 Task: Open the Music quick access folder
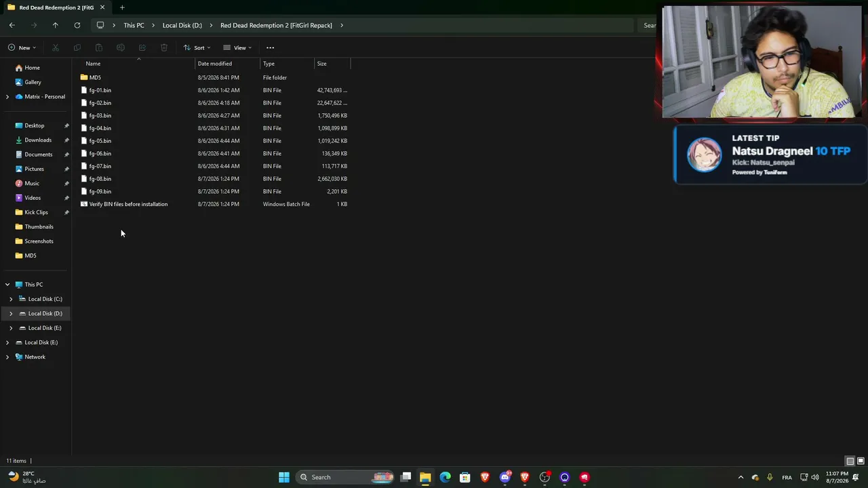[32, 184]
